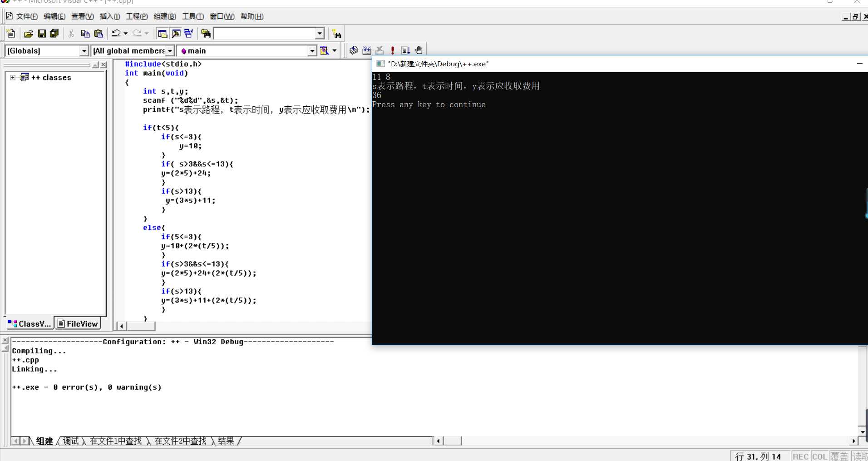Minimize the ++.exe console window
This screenshot has height=461, width=868.
859,64
